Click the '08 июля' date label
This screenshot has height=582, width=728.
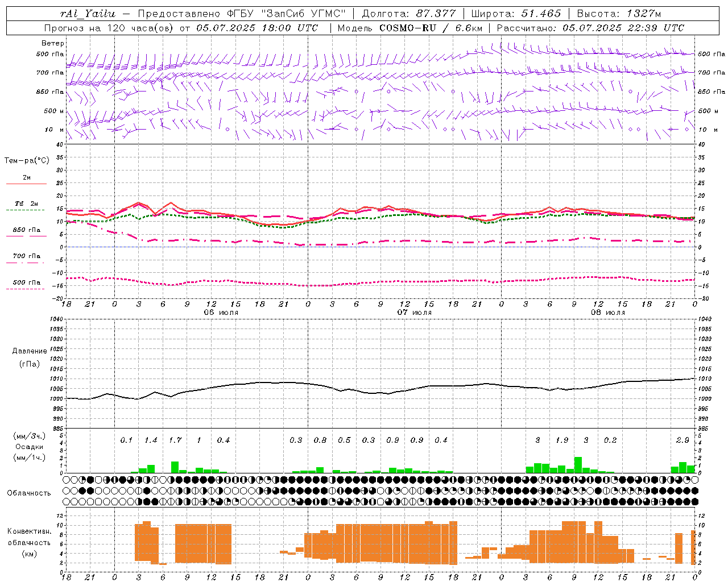[x=608, y=313]
